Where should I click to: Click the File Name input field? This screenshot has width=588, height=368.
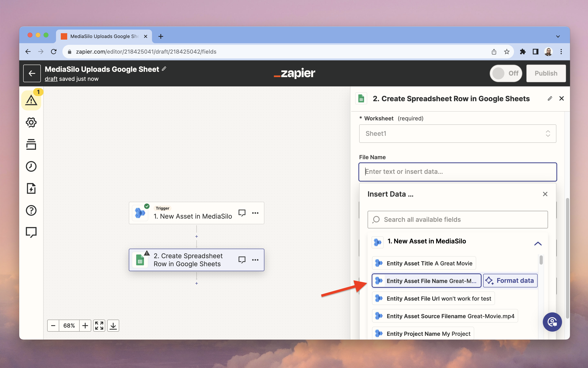coord(458,172)
